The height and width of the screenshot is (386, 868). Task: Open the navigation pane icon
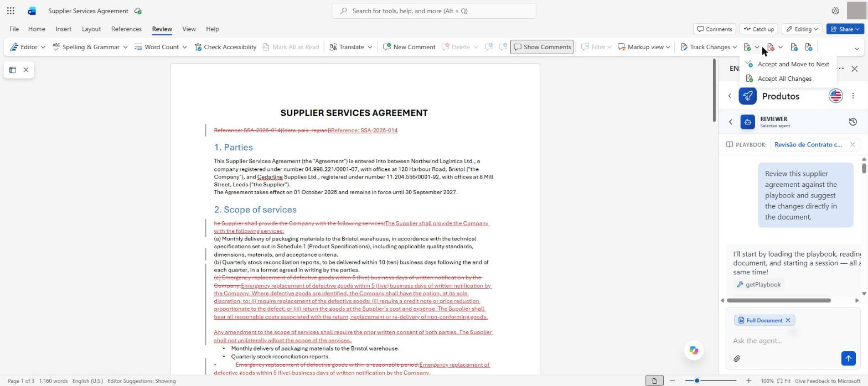pyautogui.click(x=12, y=70)
